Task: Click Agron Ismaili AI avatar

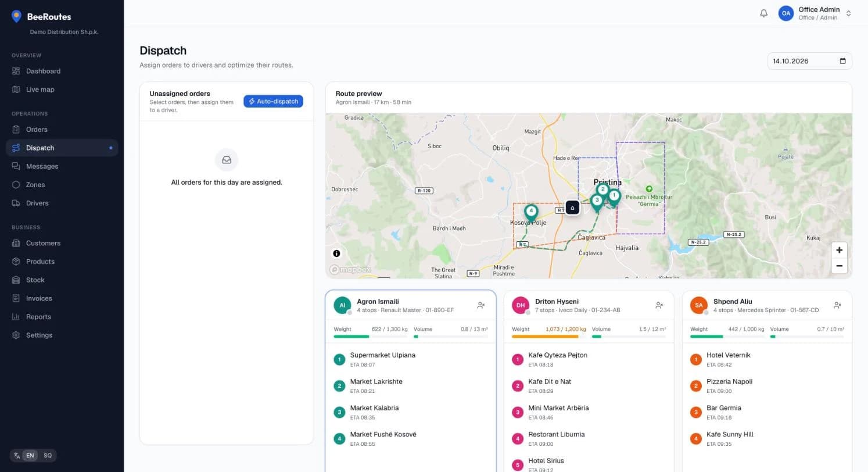Action: (x=342, y=305)
